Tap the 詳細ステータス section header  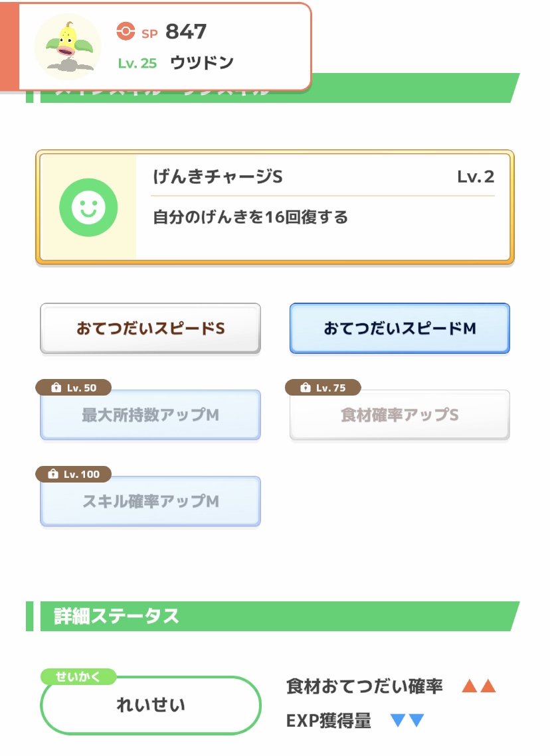(x=116, y=616)
